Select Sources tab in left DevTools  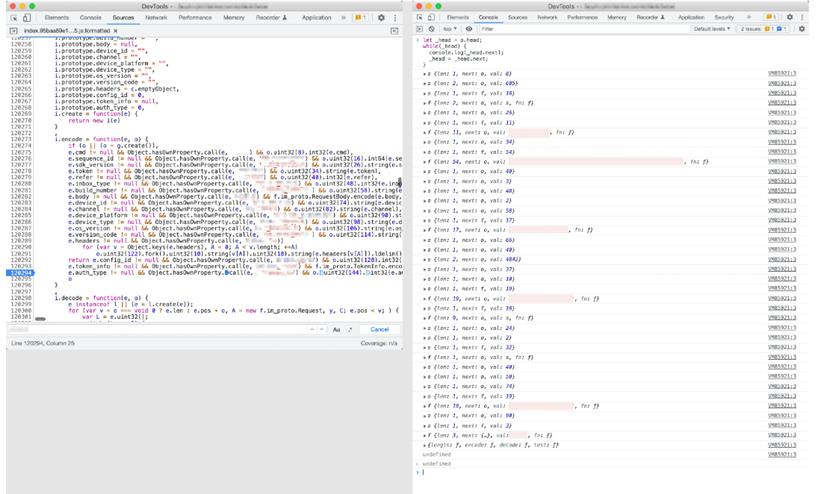coord(123,18)
